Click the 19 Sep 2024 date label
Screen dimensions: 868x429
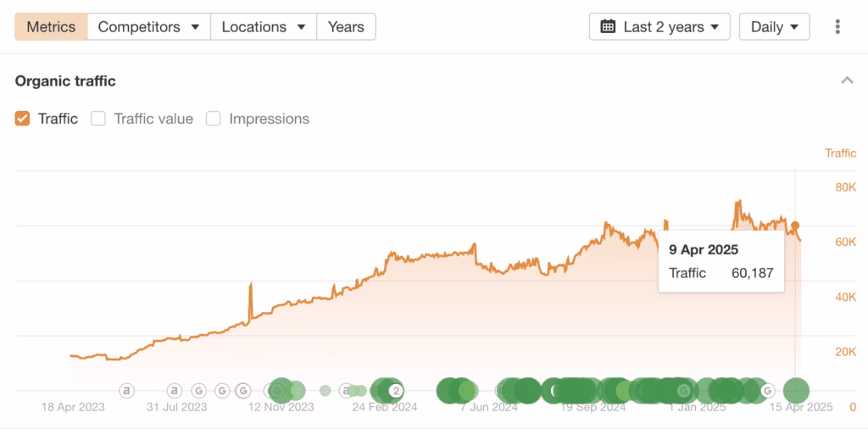(593, 408)
